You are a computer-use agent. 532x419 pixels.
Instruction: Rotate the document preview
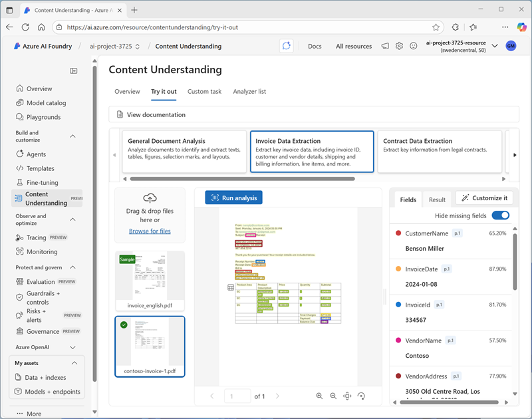361,396
